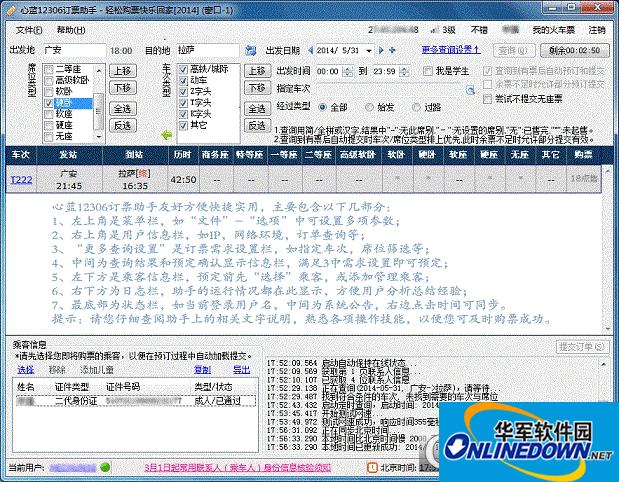Uncheck the 硬卧 seat checkbox
Viewport: 619px width, 482px height.
point(49,103)
